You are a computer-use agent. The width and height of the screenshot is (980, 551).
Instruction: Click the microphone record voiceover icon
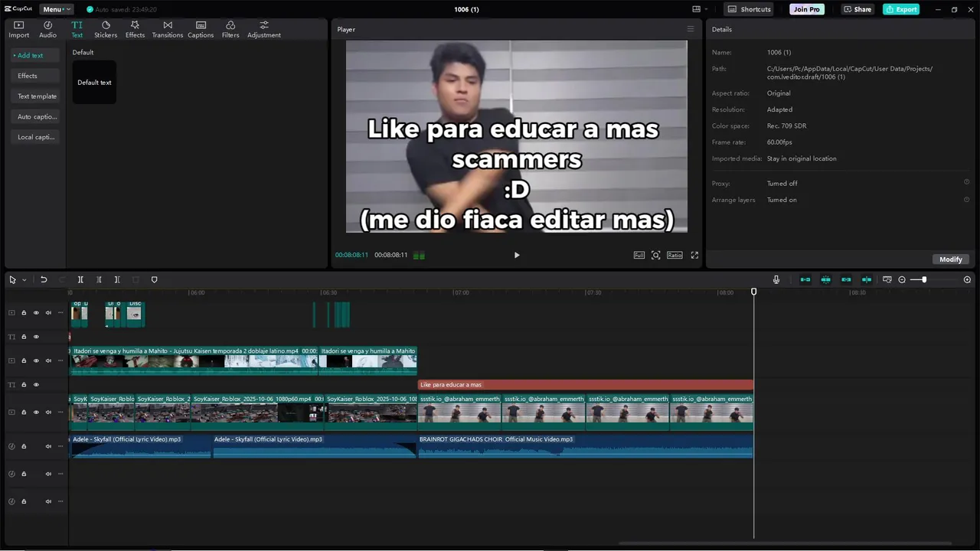[776, 279]
